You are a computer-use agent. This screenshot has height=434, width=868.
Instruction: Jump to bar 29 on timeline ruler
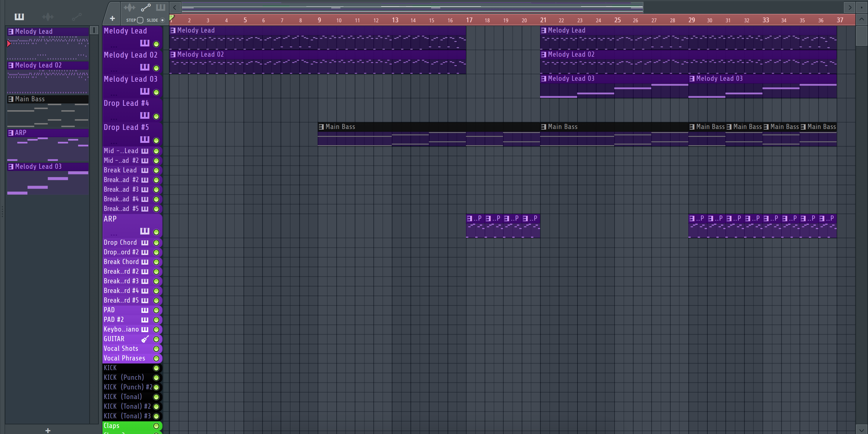pos(692,20)
